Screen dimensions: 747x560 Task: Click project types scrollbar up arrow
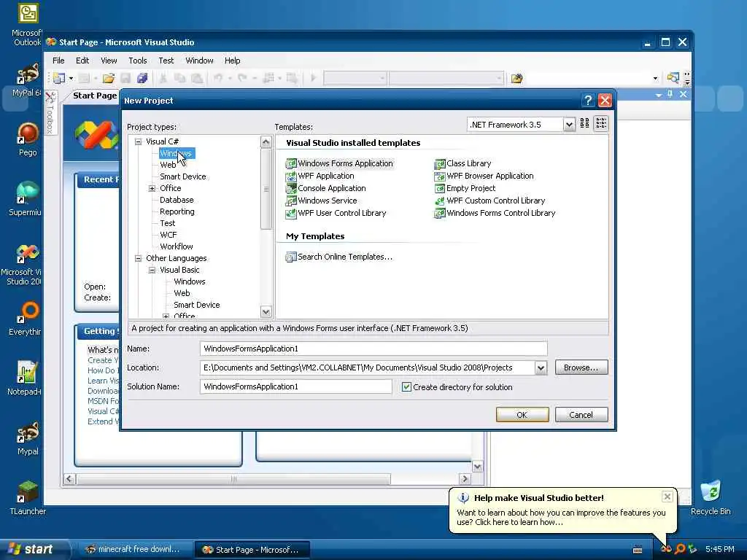coord(266,142)
